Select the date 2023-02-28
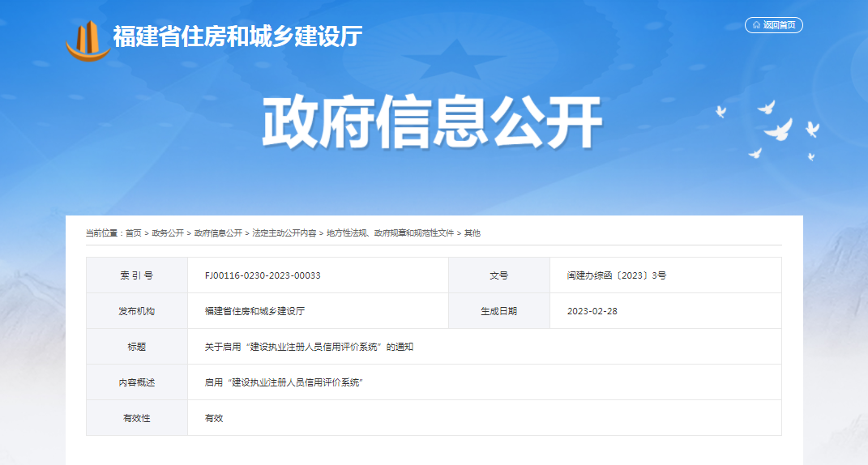868x465 pixels. pyautogui.click(x=592, y=311)
